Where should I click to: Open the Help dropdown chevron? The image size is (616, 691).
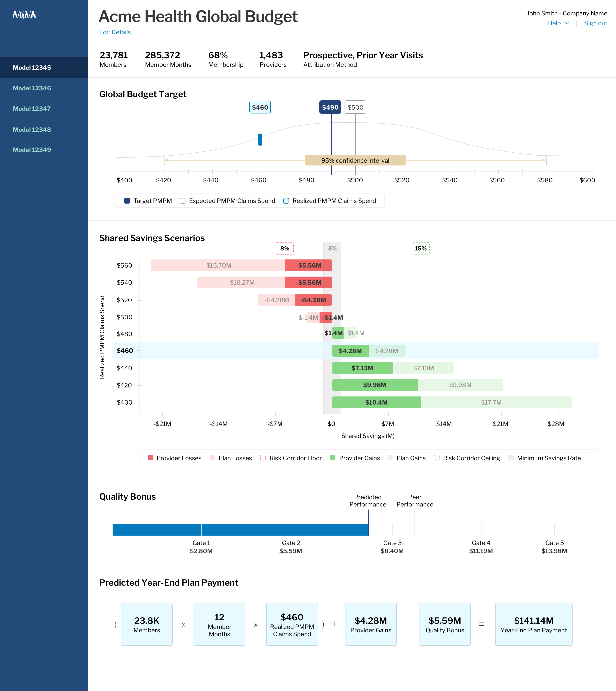pos(567,23)
